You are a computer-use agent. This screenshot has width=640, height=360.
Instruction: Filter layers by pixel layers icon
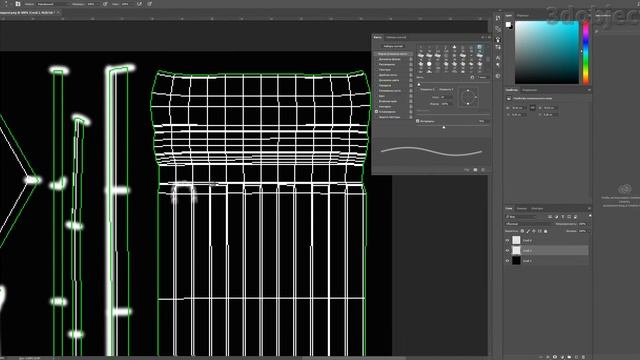(x=550, y=217)
